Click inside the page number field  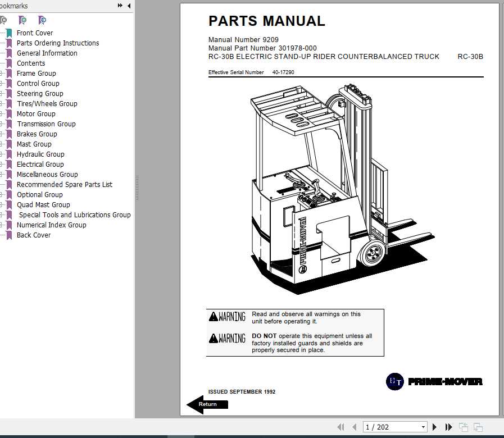coord(388,427)
